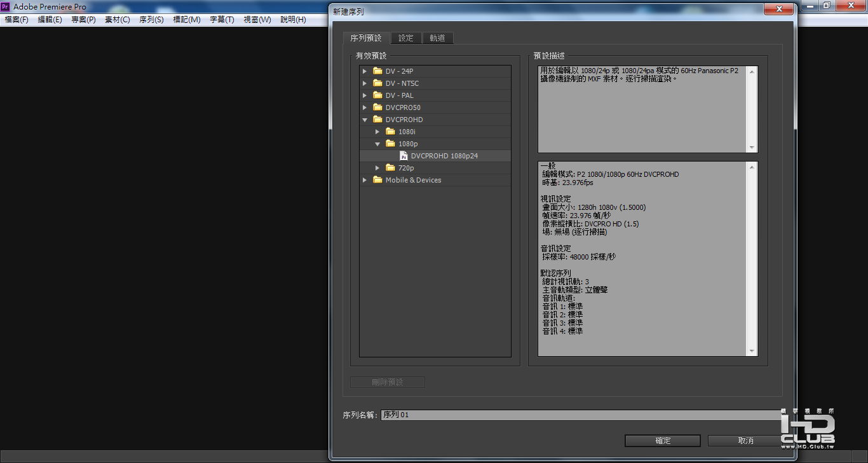
Task: Click the Mobile & Devices folder icon
Action: click(377, 180)
